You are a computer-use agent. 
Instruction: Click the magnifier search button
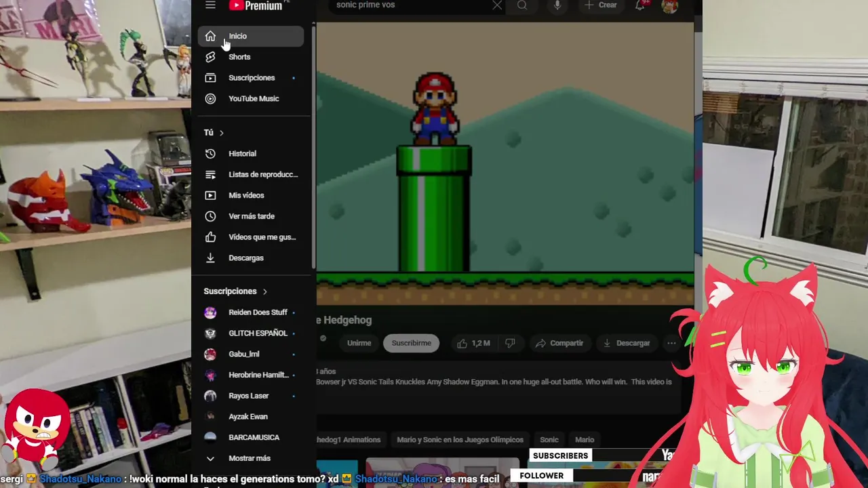pyautogui.click(x=522, y=5)
